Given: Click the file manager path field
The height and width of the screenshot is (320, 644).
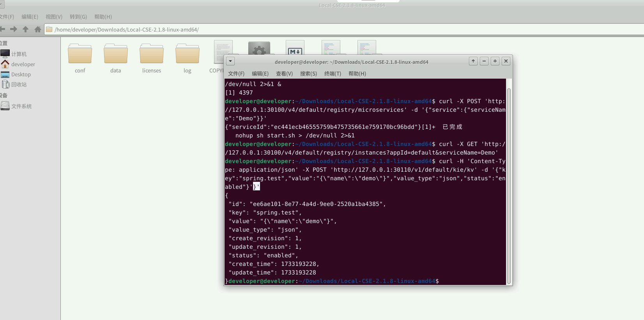Looking at the screenshot, I should tap(344, 30).
